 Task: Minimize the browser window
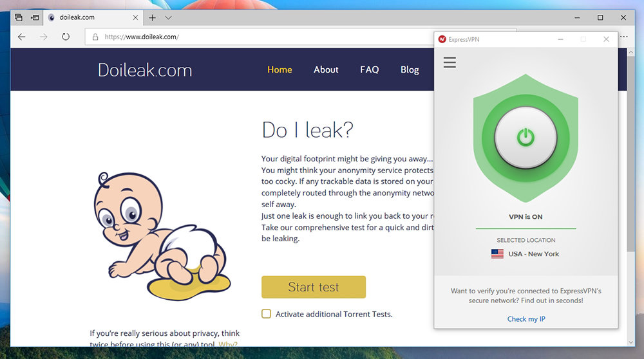pyautogui.click(x=577, y=17)
